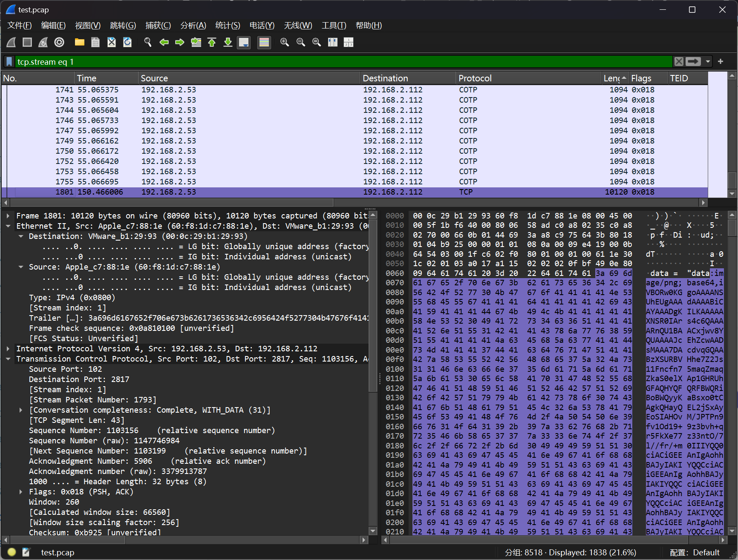Jump to the last packet icon
The width and height of the screenshot is (738, 560).
tap(228, 42)
